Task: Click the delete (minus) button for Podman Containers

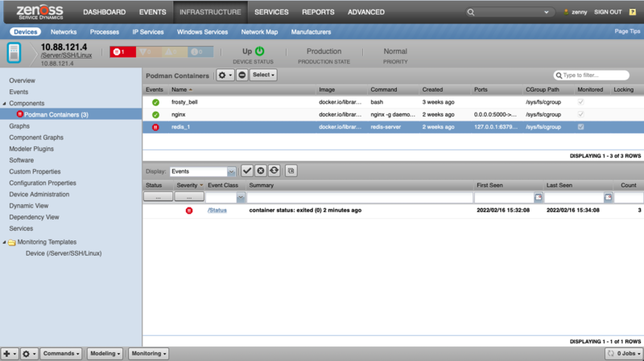Action: pos(242,75)
